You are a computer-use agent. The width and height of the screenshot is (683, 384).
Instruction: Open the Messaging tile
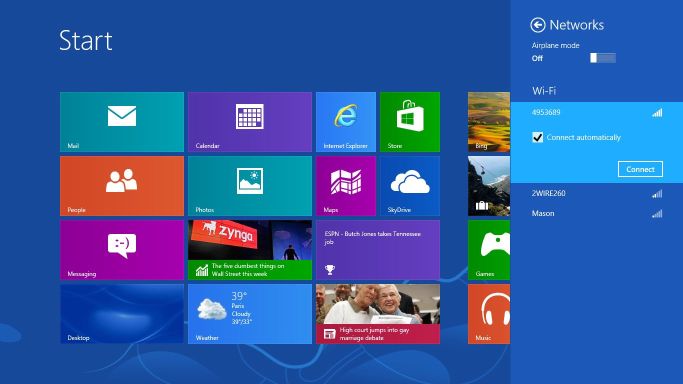[x=122, y=250]
